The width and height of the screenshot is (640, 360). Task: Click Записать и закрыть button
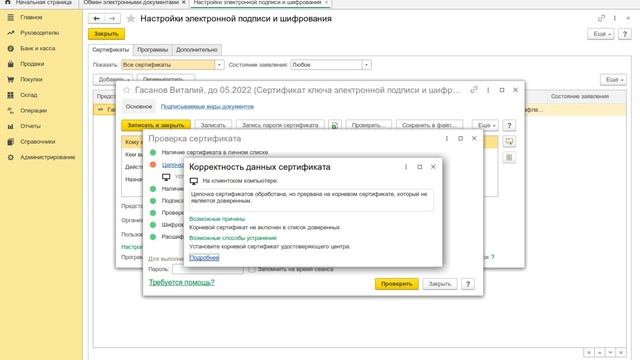click(x=156, y=125)
